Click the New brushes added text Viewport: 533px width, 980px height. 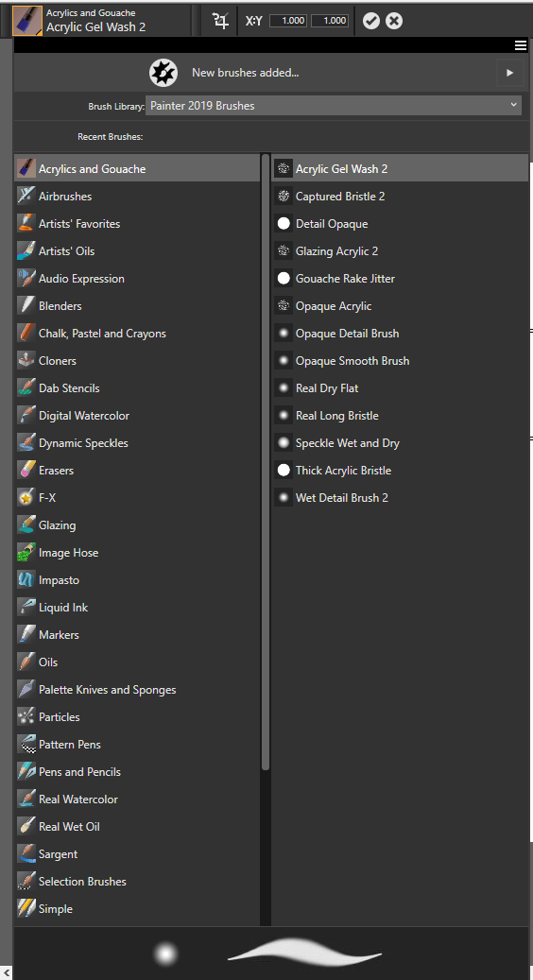point(246,73)
